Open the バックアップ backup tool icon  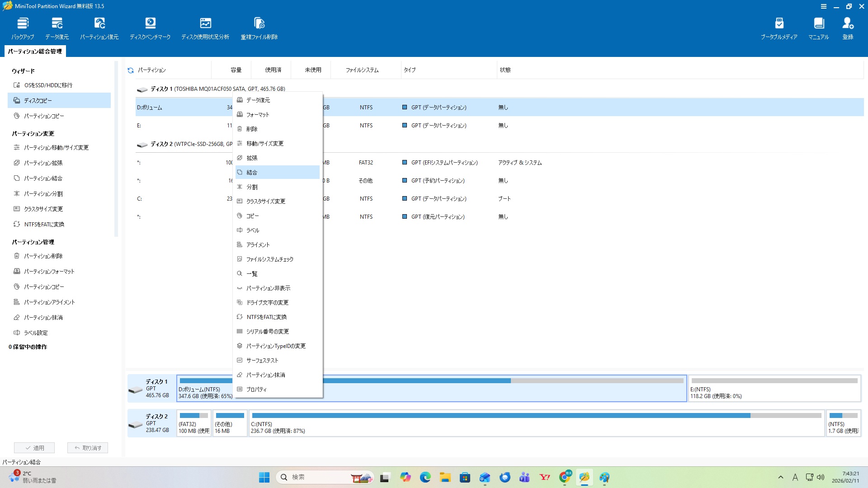[23, 23]
